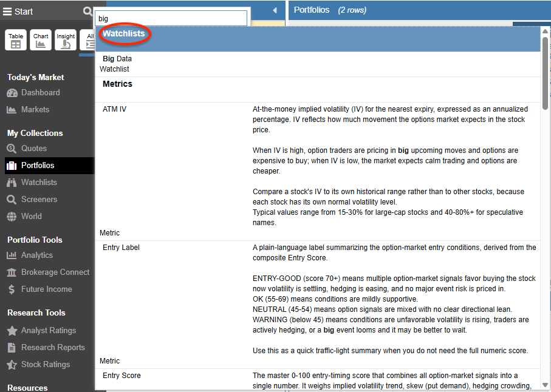The width and height of the screenshot is (551, 392).
Task: Open the Entry Score metric result
Action: [x=318, y=380]
